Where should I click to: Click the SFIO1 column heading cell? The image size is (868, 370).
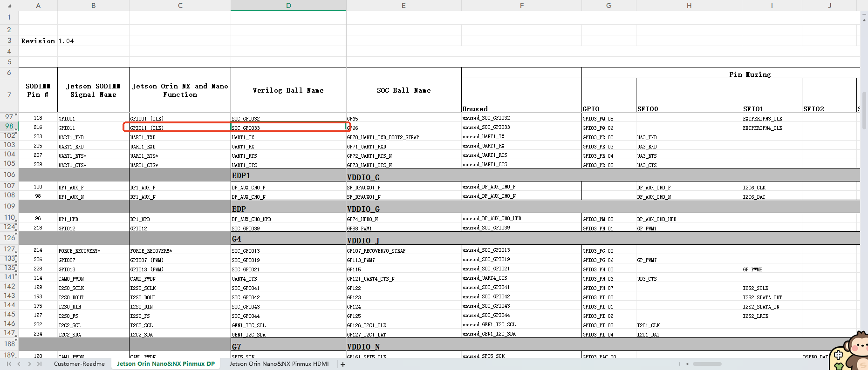pos(772,95)
